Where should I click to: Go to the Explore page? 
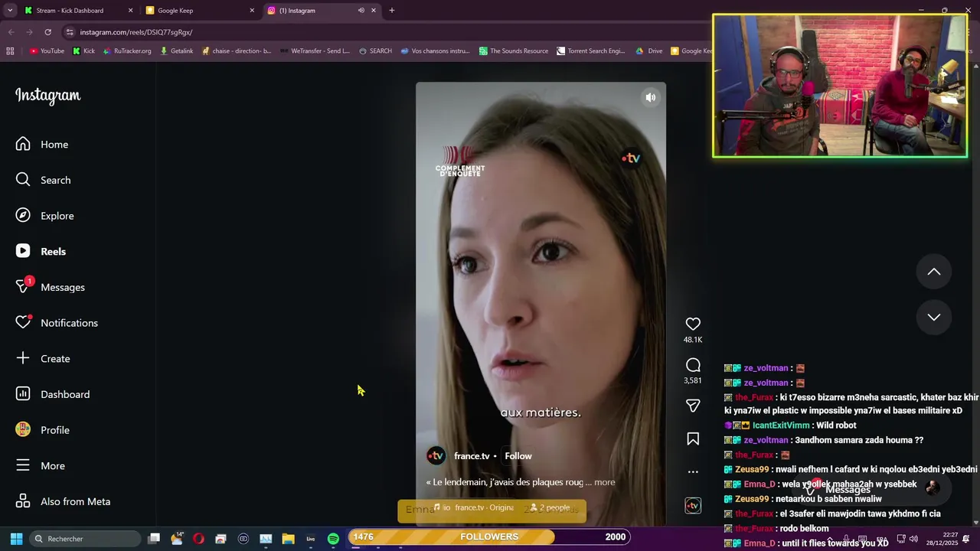pyautogui.click(x=44, y=216)
